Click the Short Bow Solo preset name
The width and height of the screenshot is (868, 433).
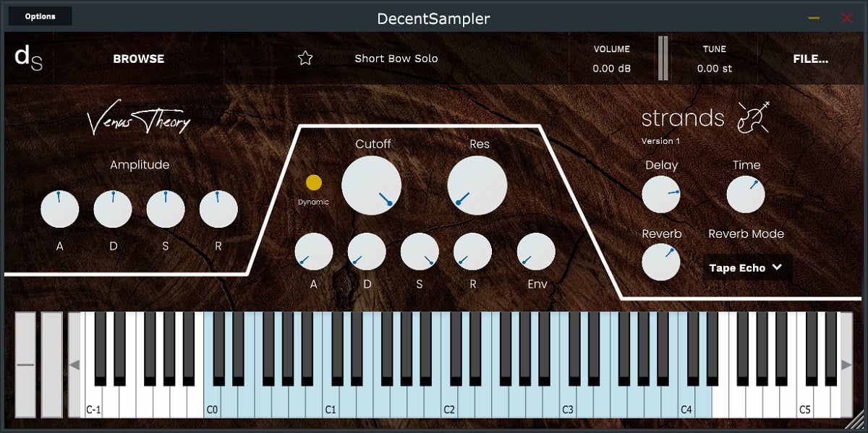[x=396, y=59]
